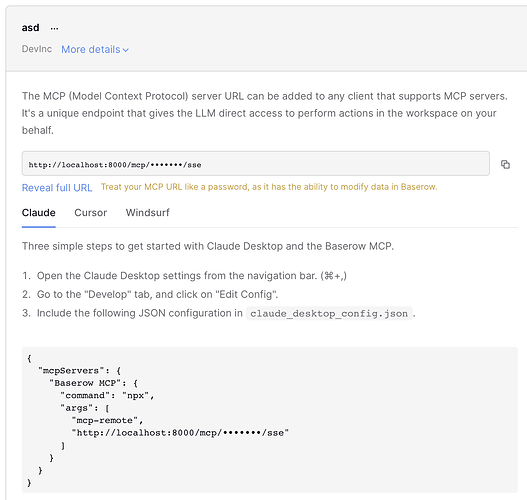Click the "mcp-remote" argument in the JSON

(x=107, y=420)
